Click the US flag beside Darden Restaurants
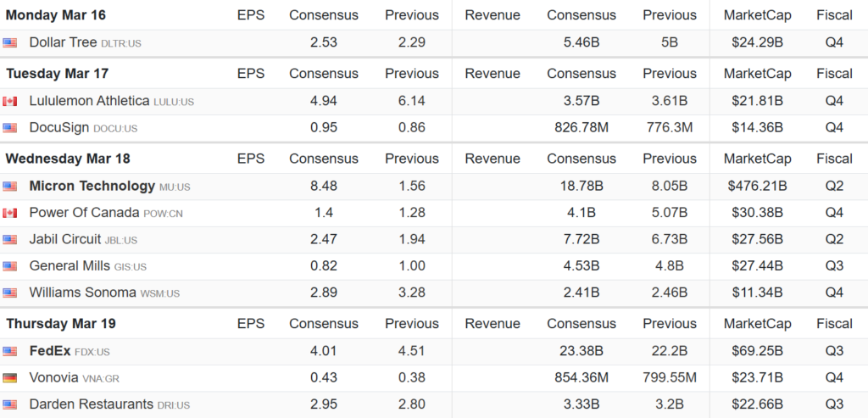The height and width of the screenshot is (418, 868). [x=10, y=405]
